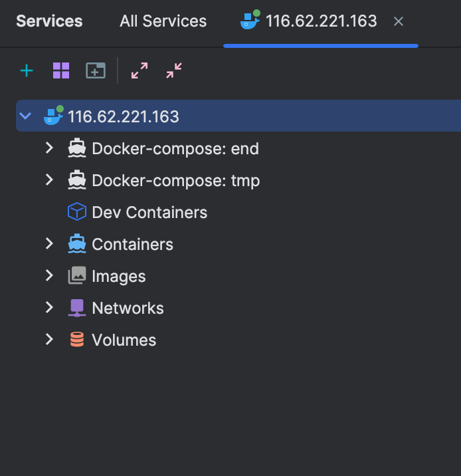Expand the Docker-compose: tmp node
Image resolution: width=461 pixels, height=476 pixels.
point(49,179)
